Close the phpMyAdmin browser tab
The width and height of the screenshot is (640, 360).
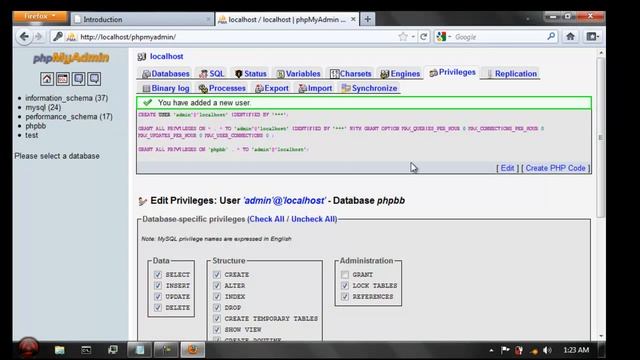(353, 19)
